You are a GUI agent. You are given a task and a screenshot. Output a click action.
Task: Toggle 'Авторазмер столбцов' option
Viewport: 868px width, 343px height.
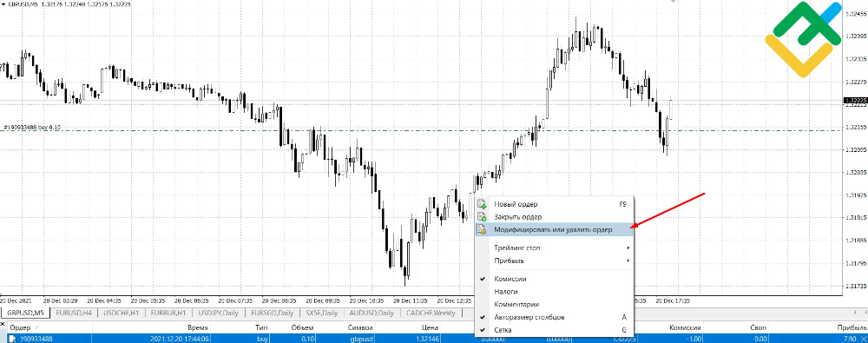[554, 318]
